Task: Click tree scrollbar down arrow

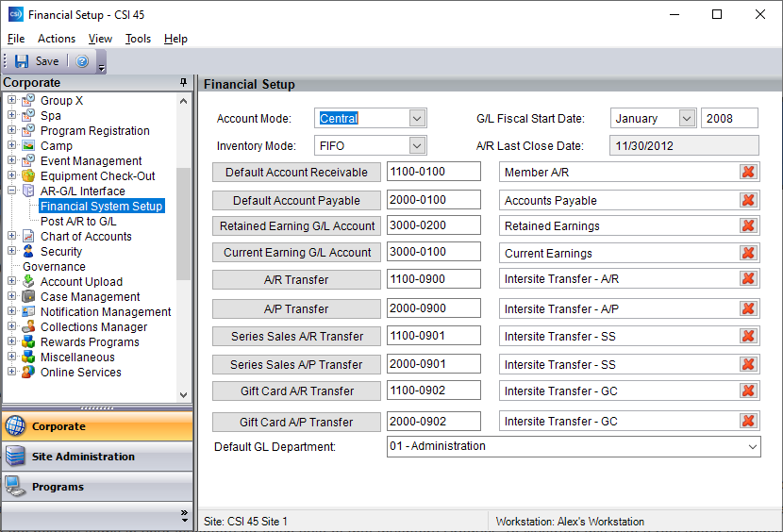Action: point(183,394)
